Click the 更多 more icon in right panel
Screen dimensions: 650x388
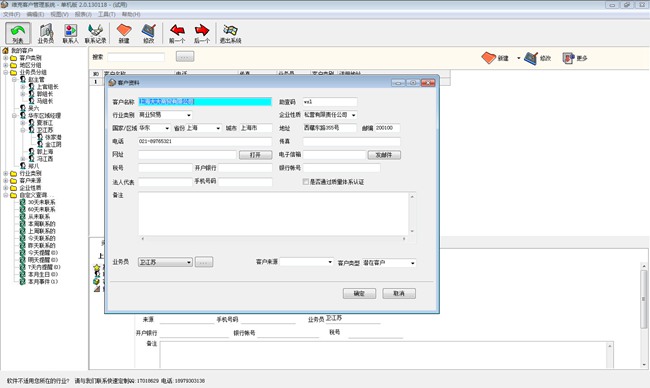(575, 58)
